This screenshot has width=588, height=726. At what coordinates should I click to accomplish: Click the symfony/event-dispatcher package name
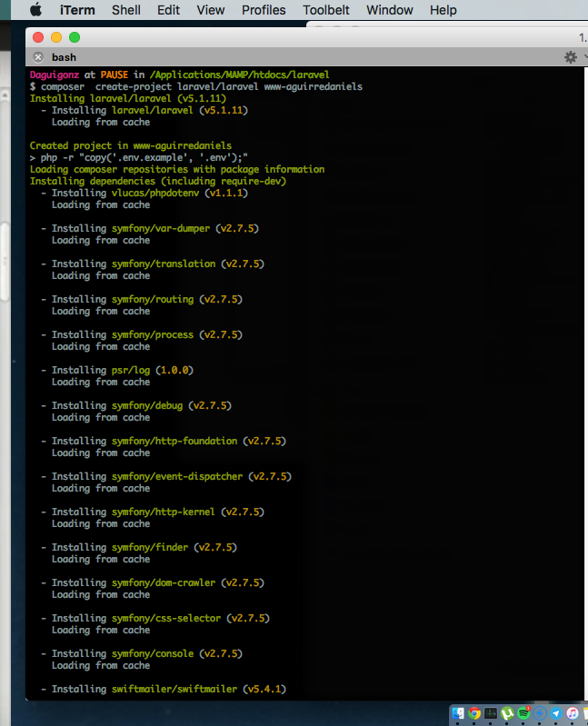click(x=177, y=476)
